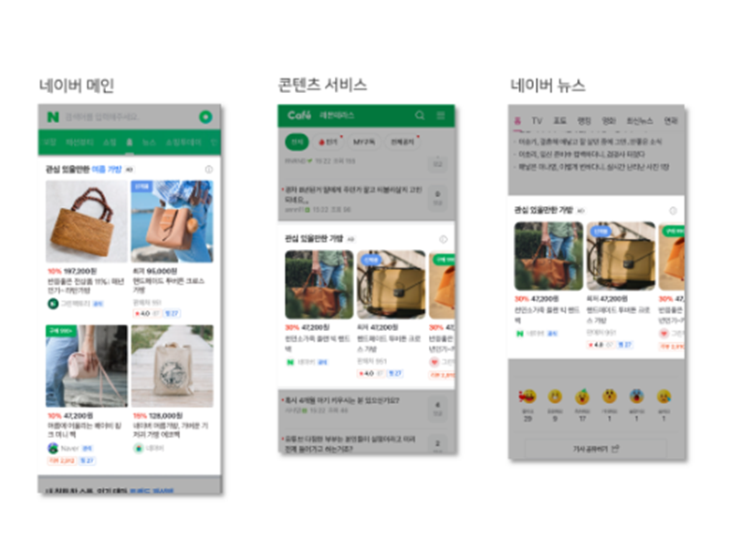Click the info icon beside 여름 가방 heading
733x560 pixels.
tap(208, 169)
